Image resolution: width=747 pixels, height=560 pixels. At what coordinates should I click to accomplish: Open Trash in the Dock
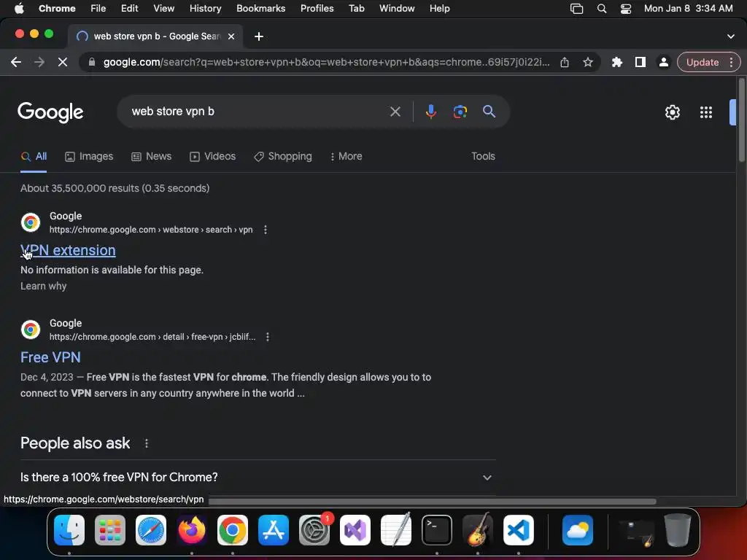pos(678,530)
